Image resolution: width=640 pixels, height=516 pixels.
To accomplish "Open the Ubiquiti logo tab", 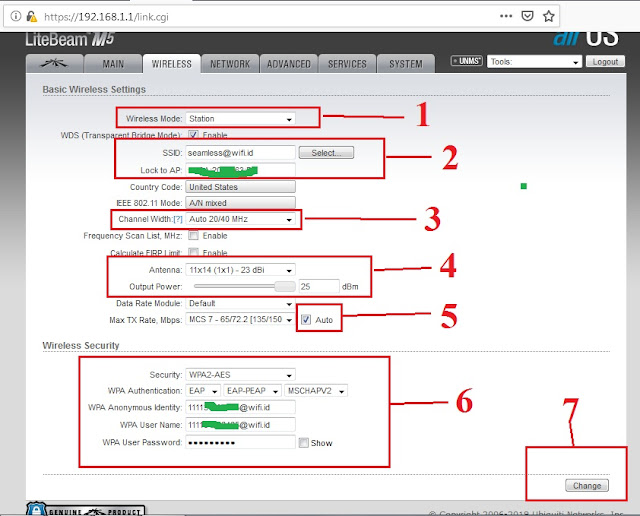I will (x=54, y=64).
